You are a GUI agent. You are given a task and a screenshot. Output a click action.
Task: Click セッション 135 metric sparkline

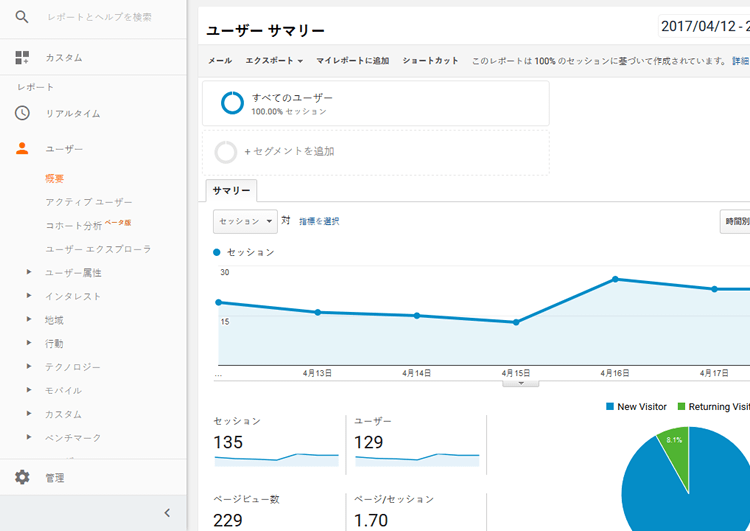276,460
